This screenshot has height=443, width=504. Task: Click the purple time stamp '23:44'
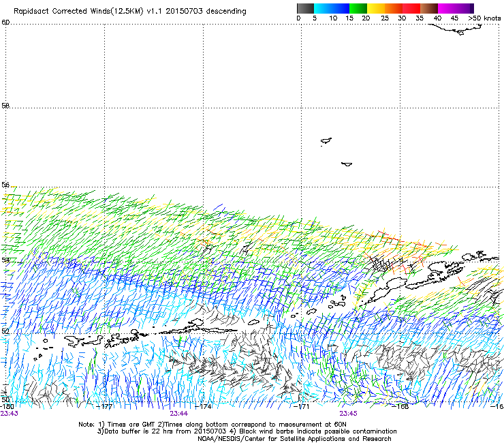[x=179, y=414]
